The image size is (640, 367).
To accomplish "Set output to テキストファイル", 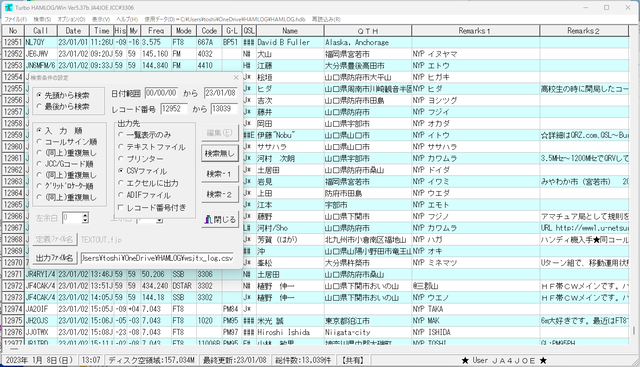I will tap(151, 147).
